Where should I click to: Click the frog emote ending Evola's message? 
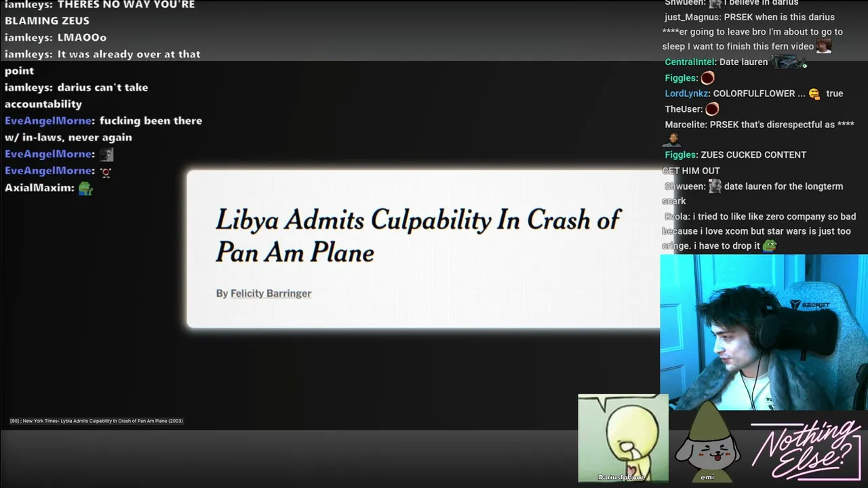tap(770, 245)
